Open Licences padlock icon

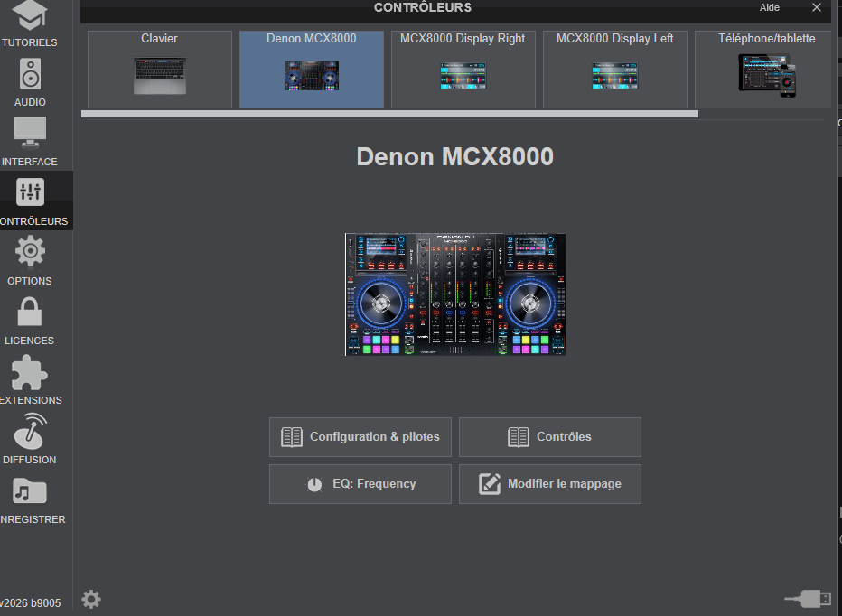pos(30,312)
